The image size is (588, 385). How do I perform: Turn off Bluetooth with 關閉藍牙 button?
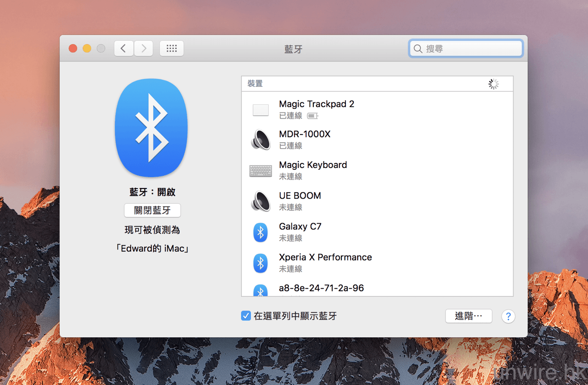pyautogui.click(x=152, y=210)
